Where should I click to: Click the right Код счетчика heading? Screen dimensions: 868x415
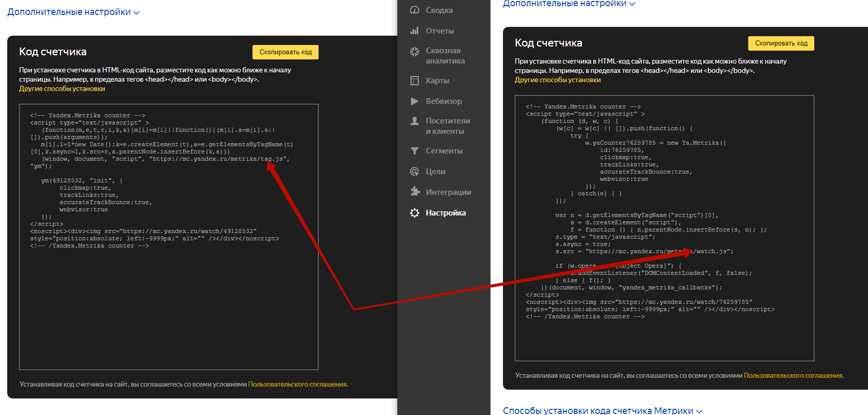(x=548, y=43)
